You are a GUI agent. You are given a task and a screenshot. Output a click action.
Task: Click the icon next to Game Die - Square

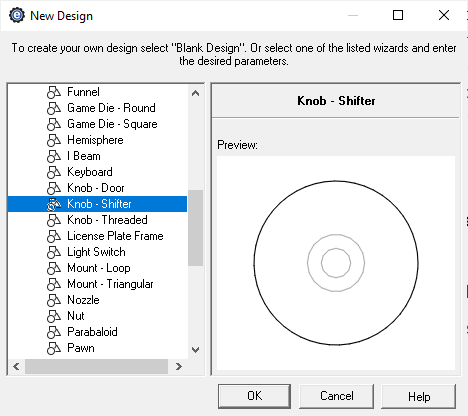click(54, 124)
